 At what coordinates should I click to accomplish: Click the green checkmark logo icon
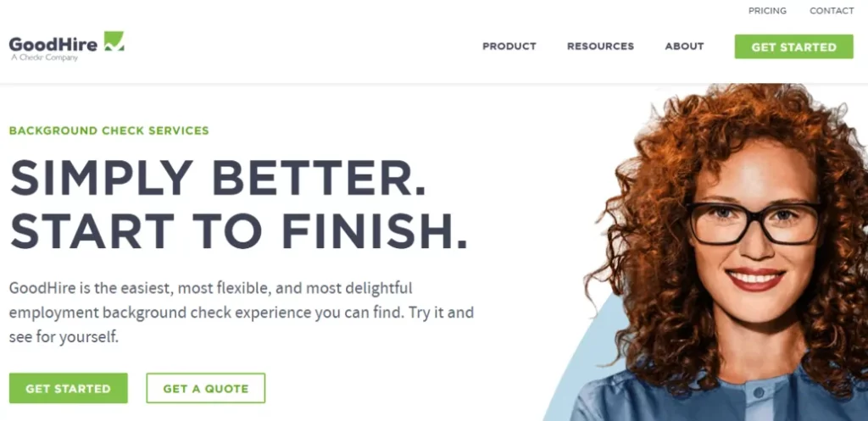click(114, 41)
